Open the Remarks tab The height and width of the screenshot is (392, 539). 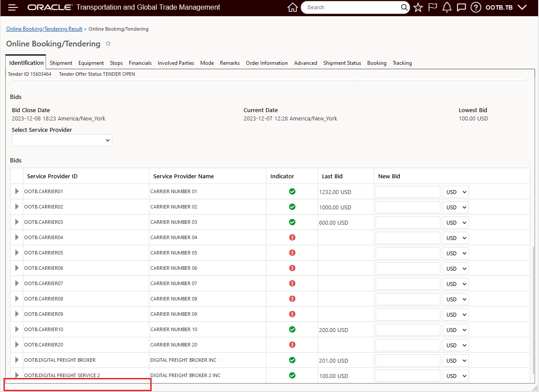[x=230, y=63]
